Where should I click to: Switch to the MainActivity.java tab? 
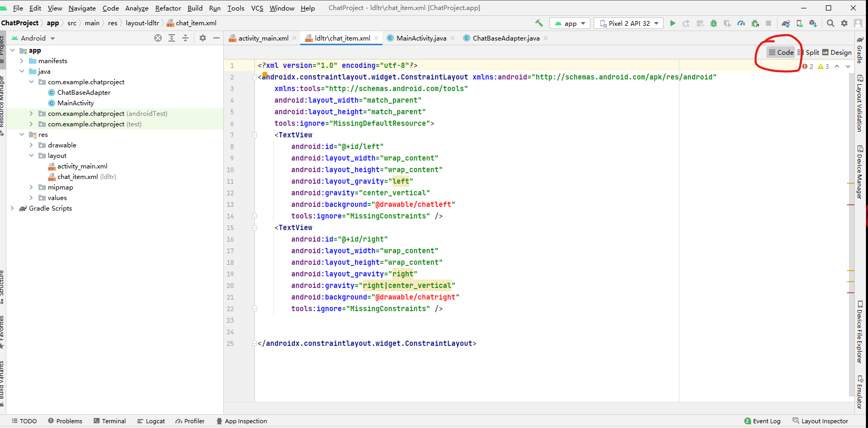click(421, 38)
